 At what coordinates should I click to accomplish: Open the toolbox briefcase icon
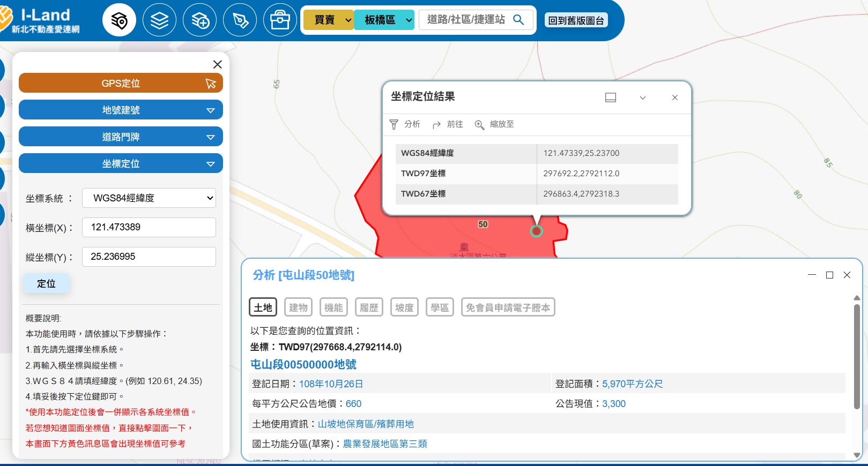click(280, 20)
